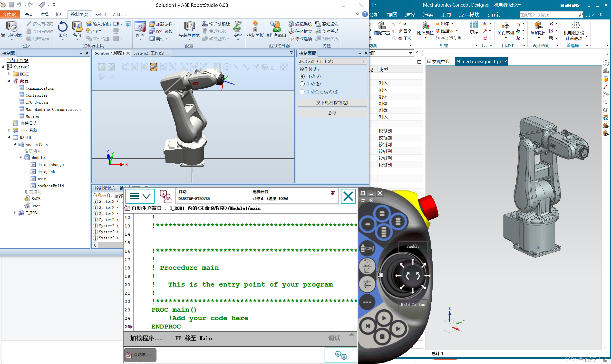
Task: Click the 重启 restart controller icon
Action: point(63,27)
